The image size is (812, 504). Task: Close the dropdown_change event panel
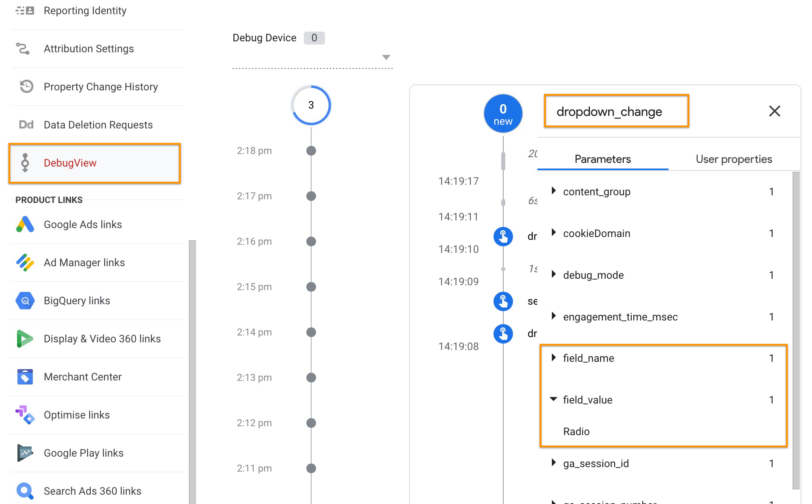click(x=774, y=111)
